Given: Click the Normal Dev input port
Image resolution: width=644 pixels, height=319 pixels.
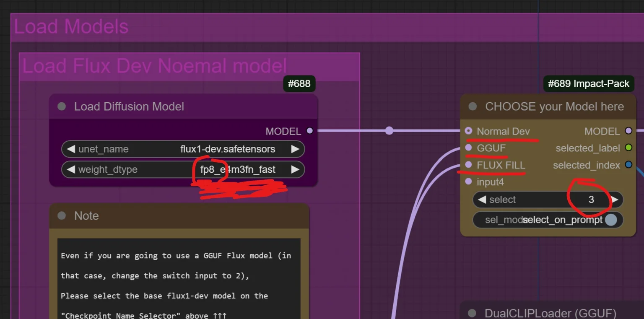Looking at the screenshot, I should click(x=468, y=131).
